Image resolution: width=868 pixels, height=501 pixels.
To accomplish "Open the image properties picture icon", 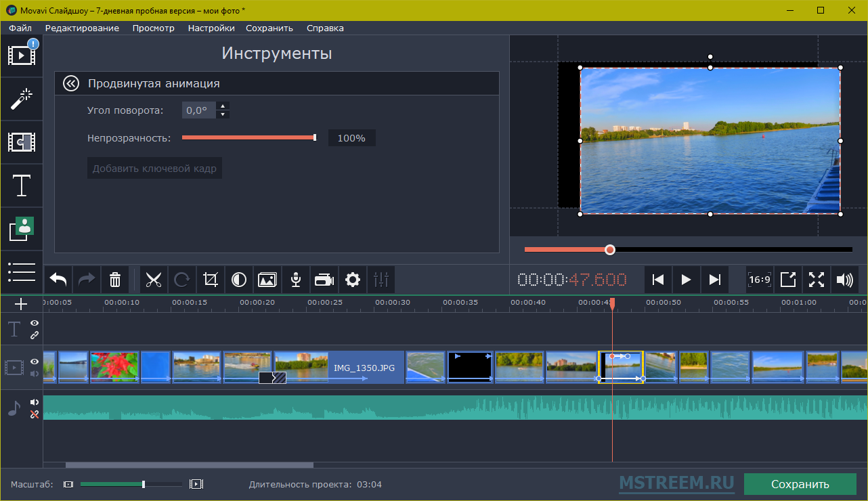I will pyautogui.click(x=267, y=280).
